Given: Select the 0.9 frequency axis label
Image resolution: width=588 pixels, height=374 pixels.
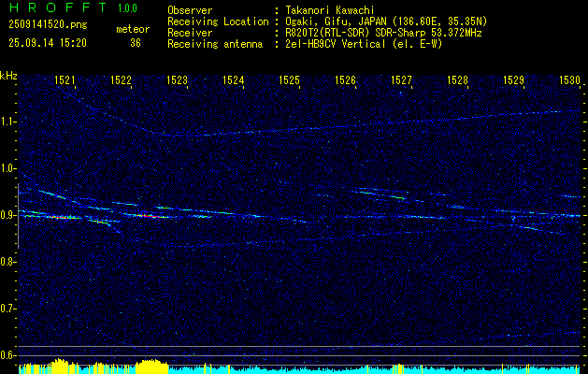Looking at the screenshot, I should pyautogui.click(x=8, y=215).
